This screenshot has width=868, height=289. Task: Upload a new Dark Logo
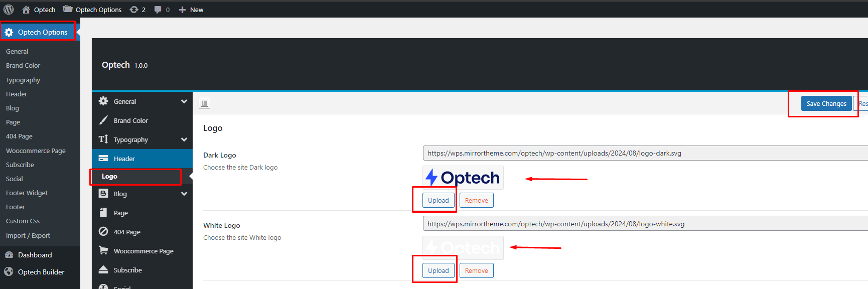[x=438, y=200]
